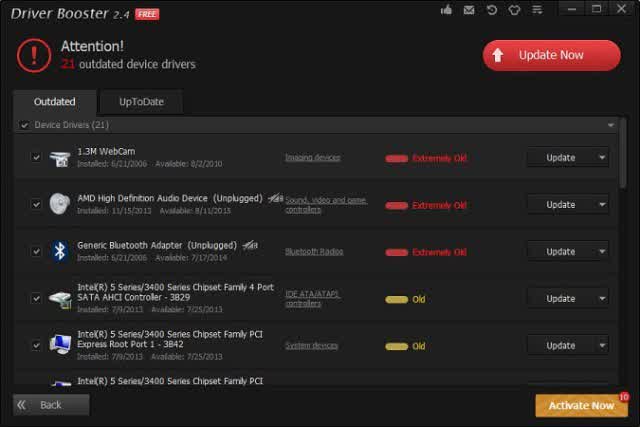640x427 pixels.
Task: Update the 1.3M WebCam driver
Action: [x=561, y=158]
